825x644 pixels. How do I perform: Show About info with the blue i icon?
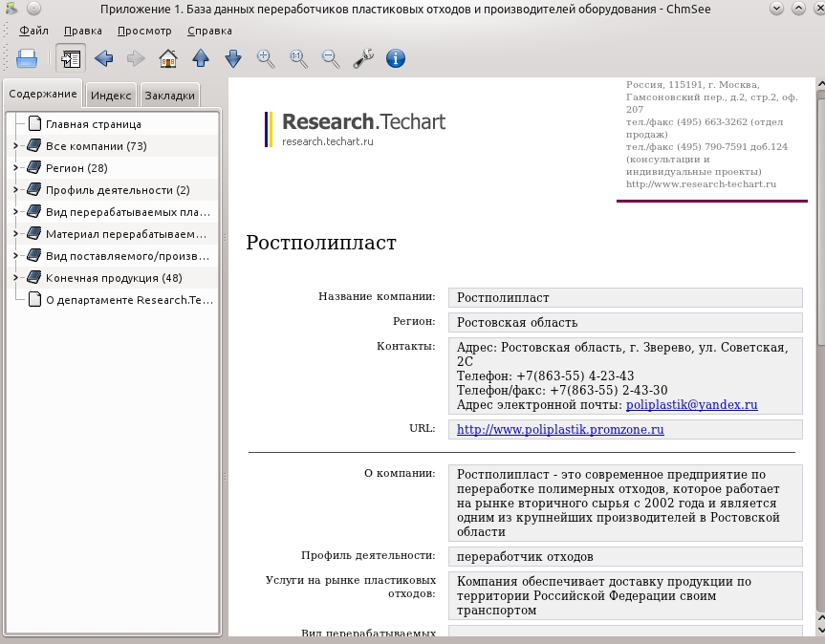pyautogui.click(x=396, y=58)
